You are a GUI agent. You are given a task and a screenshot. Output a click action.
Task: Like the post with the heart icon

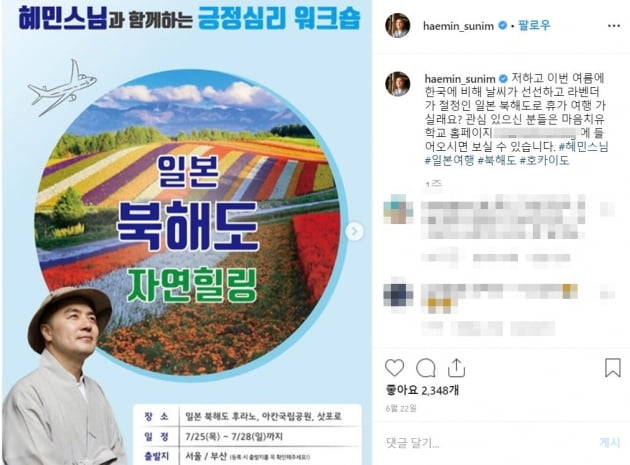coord(395,368)
